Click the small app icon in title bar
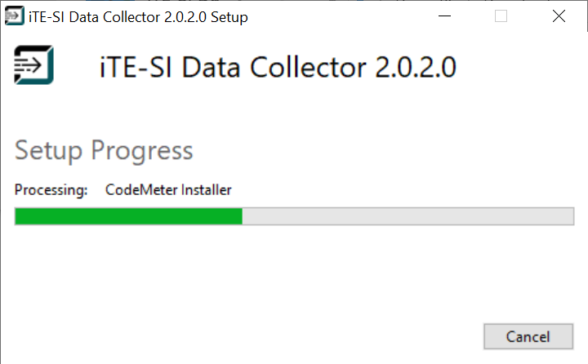 [14, 16]
